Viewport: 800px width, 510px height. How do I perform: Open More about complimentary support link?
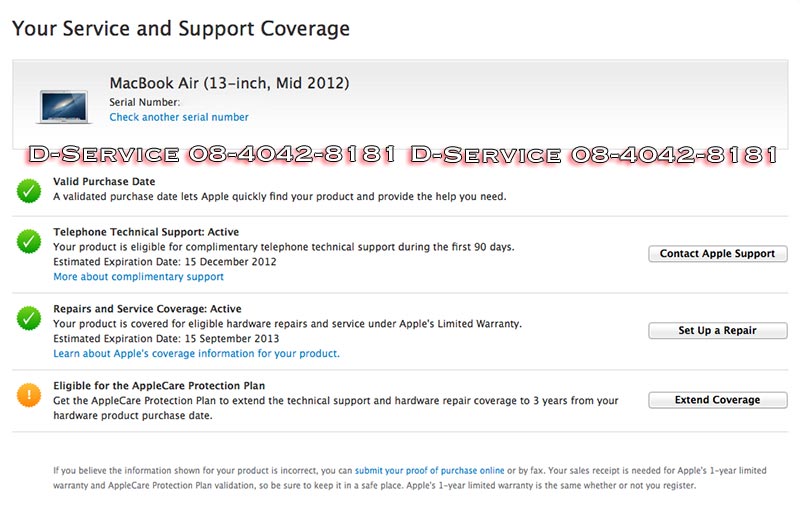point(138,277)
